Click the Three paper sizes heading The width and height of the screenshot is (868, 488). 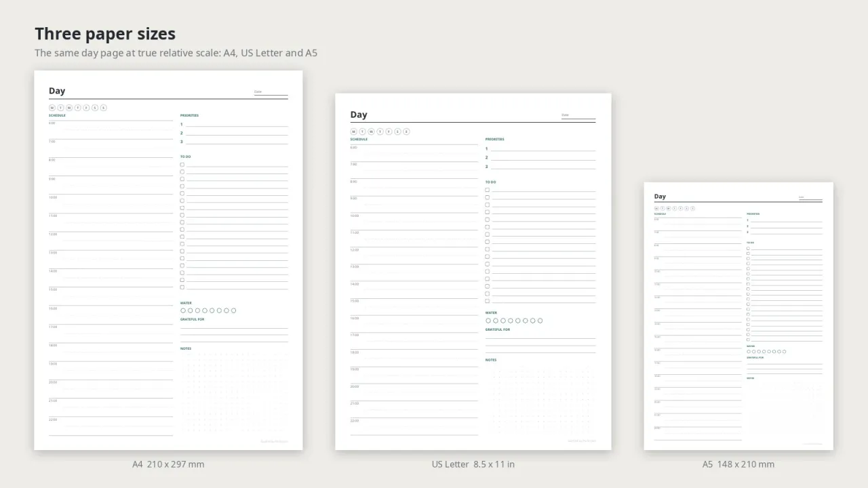click(105, 34)
